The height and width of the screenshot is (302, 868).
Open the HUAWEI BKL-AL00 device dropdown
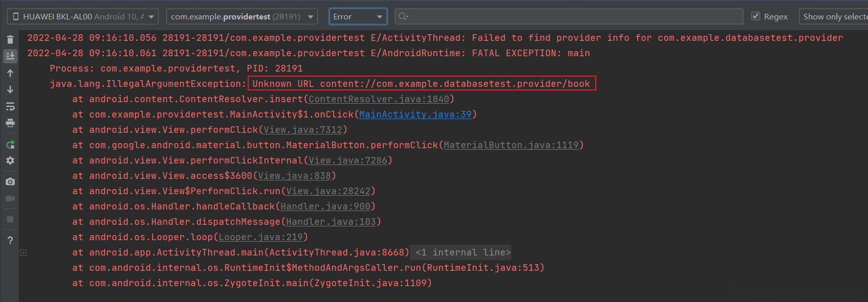(x=83, y=17)
